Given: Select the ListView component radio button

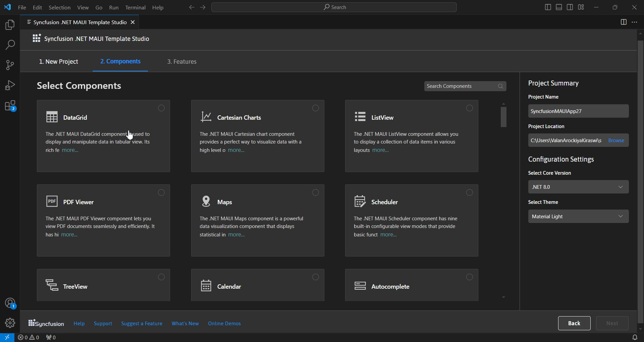Looking at the screenshot, I should (x=469, y=108).
